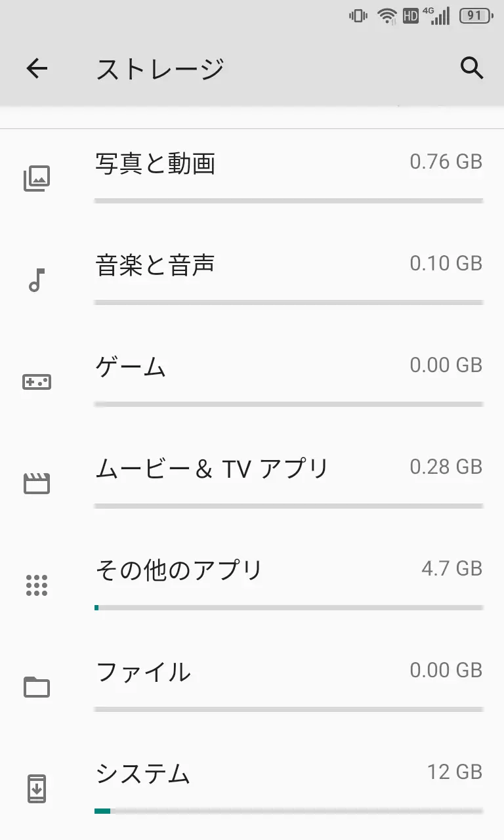Tap the files folder icon
Screen dimensions: 504x840
[x=37, y=687]
